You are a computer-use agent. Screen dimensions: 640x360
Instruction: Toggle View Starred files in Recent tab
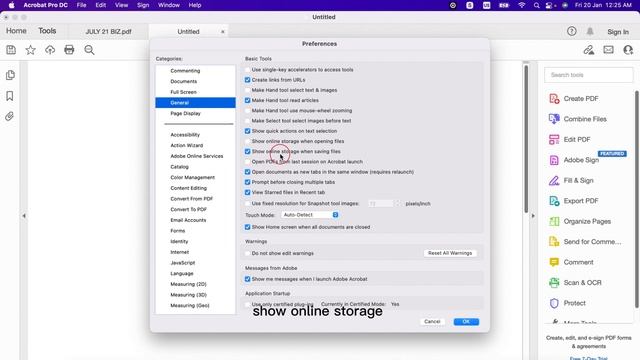(247, 192)
